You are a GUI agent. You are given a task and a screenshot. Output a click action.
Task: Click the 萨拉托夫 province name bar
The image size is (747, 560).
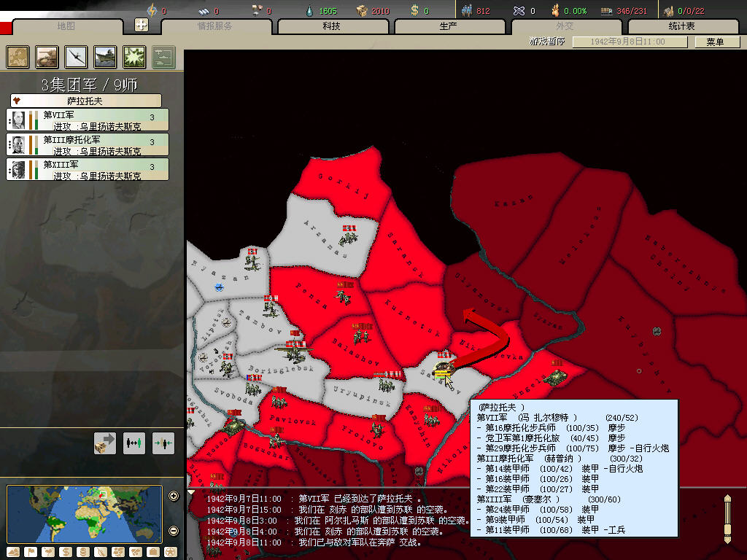point(86,101)
